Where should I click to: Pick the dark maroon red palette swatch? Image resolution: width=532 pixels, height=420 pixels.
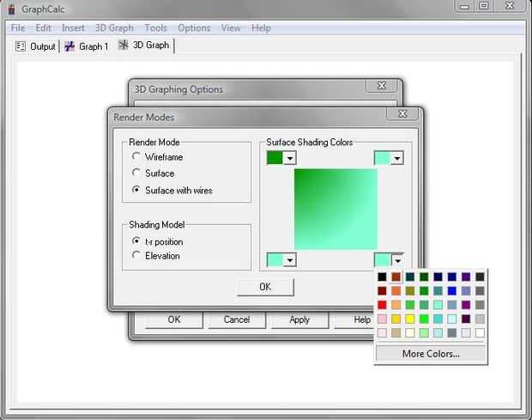point(382,291)
